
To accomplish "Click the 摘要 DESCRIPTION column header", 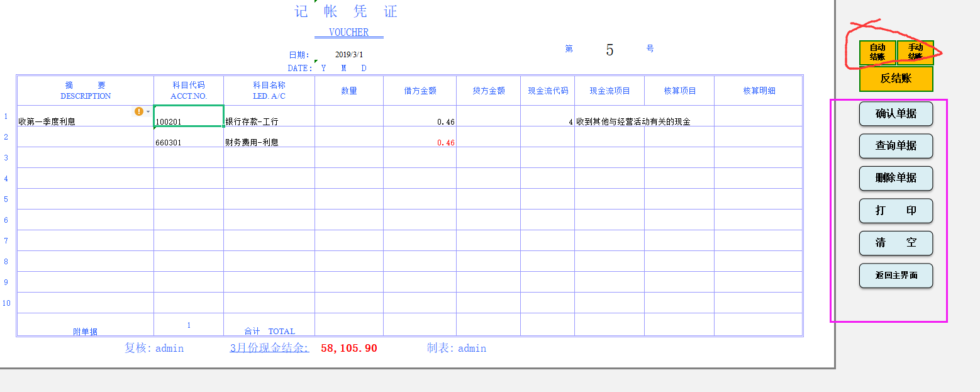I will [86, 90].
